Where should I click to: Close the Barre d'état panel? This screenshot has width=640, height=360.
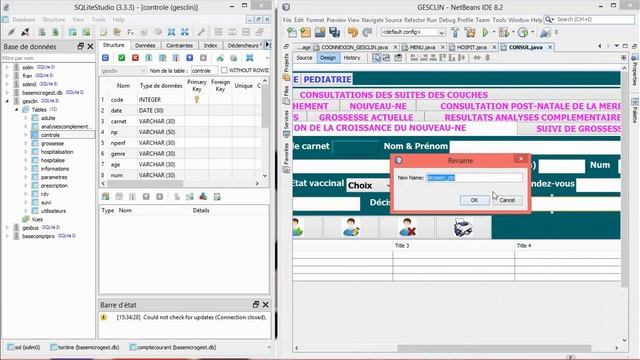coord(266,304)
